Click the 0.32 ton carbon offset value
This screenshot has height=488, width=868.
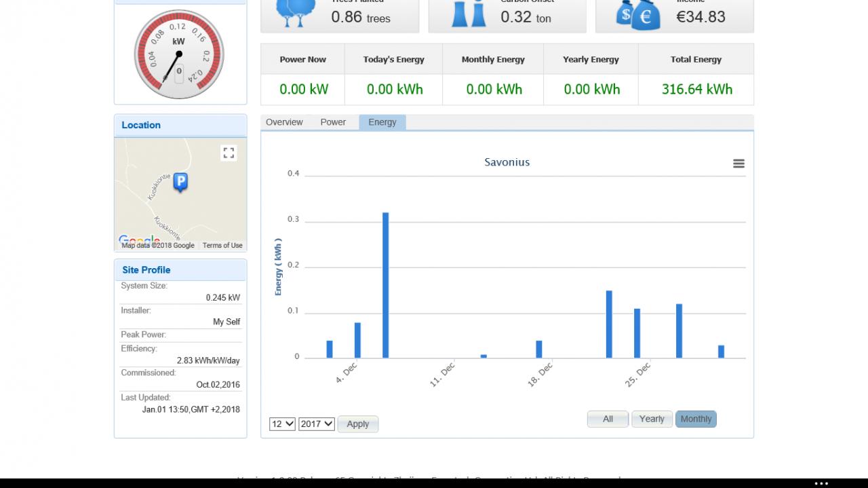pyautogui.click(x=526, y=17)
